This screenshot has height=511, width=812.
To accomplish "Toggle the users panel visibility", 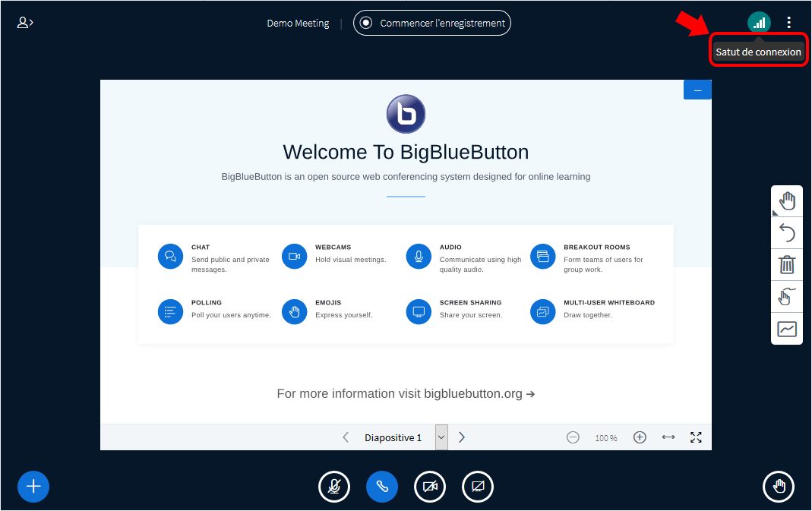I will click(x=24, y=22).
